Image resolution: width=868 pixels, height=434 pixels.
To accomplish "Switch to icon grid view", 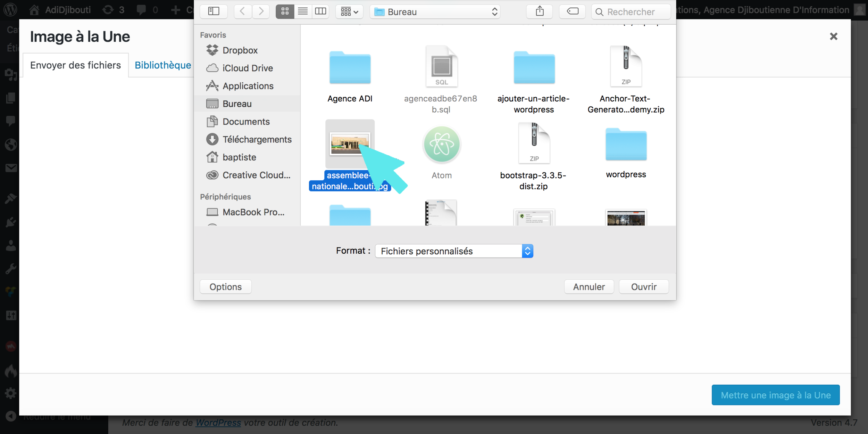I will (285, 11).
